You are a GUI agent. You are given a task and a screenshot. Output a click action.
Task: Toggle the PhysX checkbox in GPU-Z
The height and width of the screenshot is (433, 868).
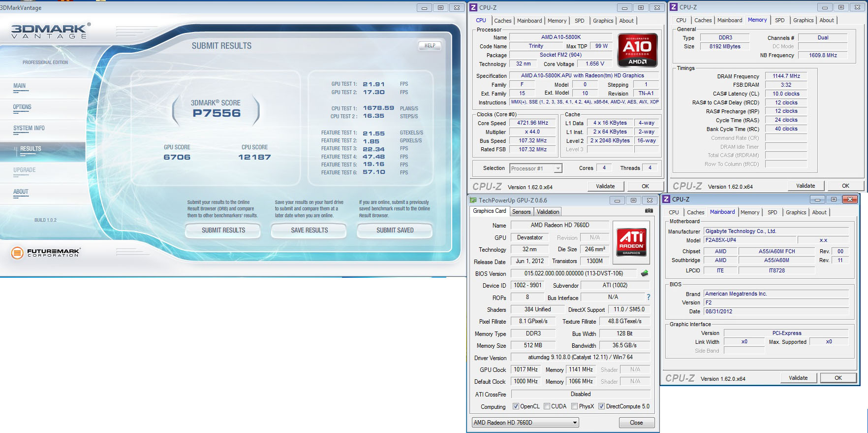point(574,406)
